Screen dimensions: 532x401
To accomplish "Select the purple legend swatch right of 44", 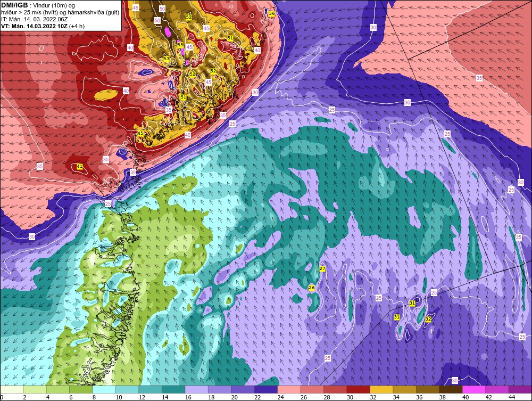I will coord(520,389).
